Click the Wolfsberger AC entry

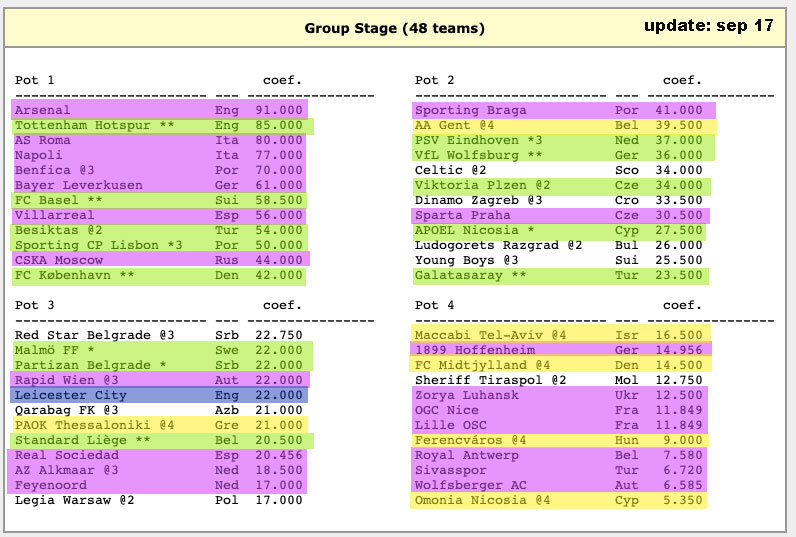[x=560, y=485]
